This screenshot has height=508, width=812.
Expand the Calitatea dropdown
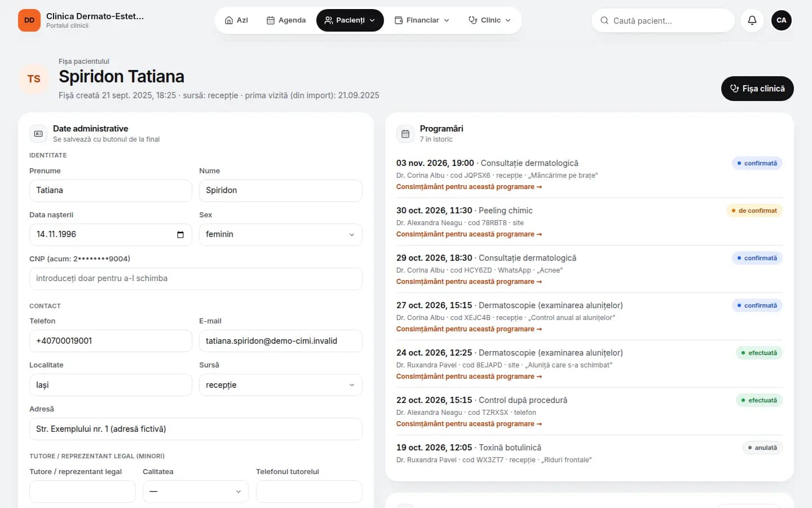(x=196, y=492)
